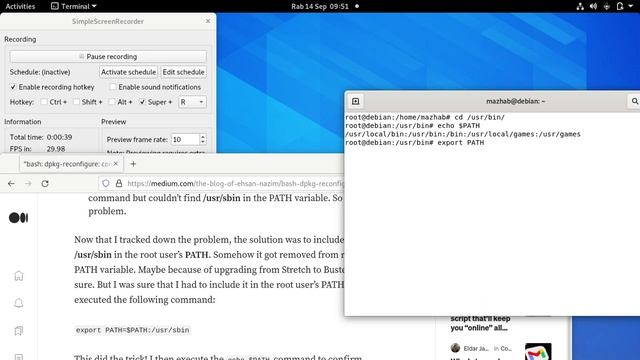The height and width of the screenshot is (360, 640).
Task: Click the volume speaker icon in top bar
Action: pyautogui.click(x=593, y=6)
